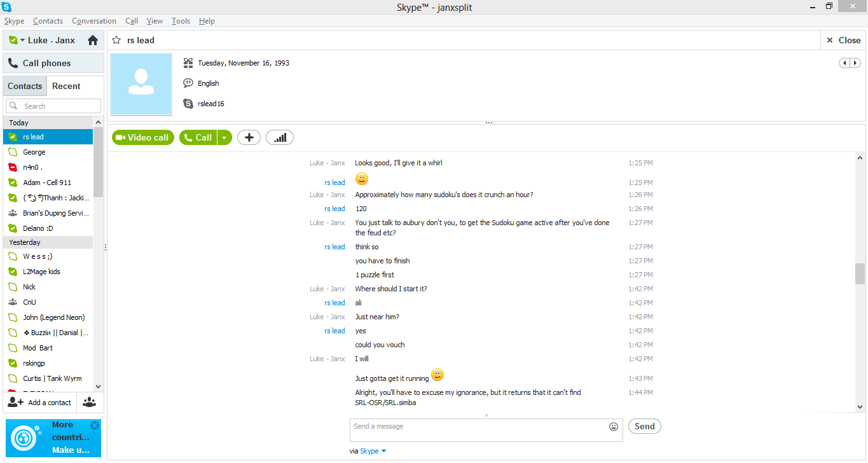The height and width of the screenshot is (463, 868).
Task: Select George in contacts list
Action: tap(48, 152)
